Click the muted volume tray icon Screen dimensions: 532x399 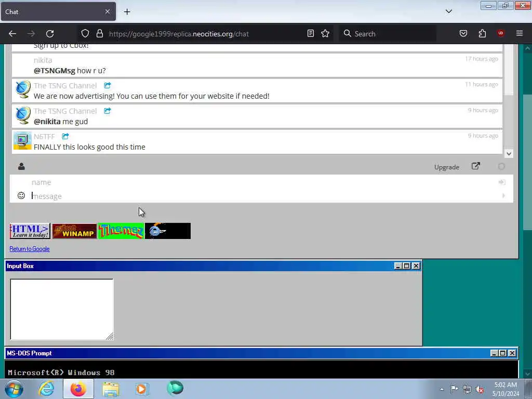tap(480, 389)
